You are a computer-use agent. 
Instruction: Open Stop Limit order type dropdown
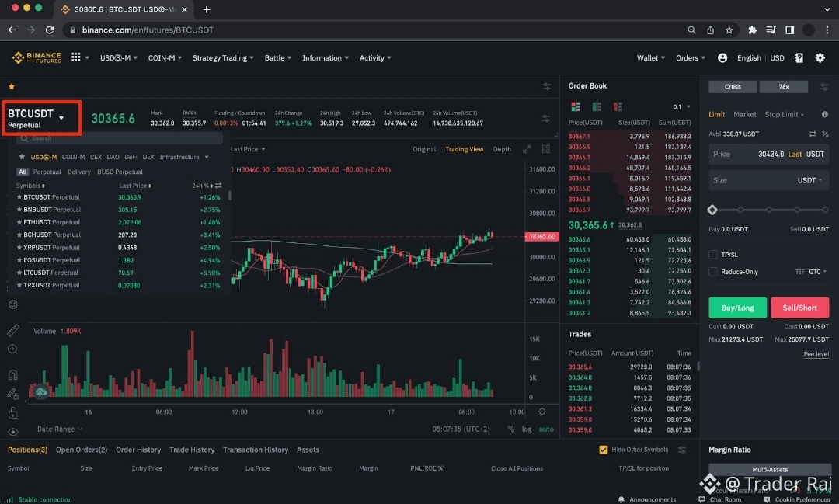[x=785, y=114]
